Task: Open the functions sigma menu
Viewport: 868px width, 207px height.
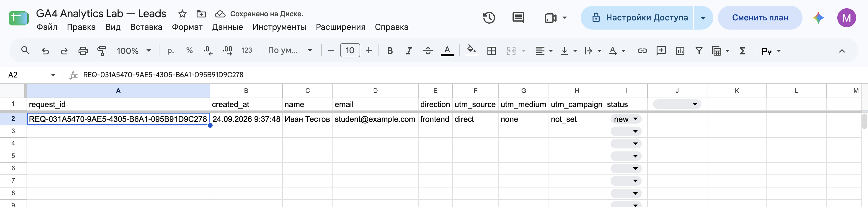Action: point(742,51)
